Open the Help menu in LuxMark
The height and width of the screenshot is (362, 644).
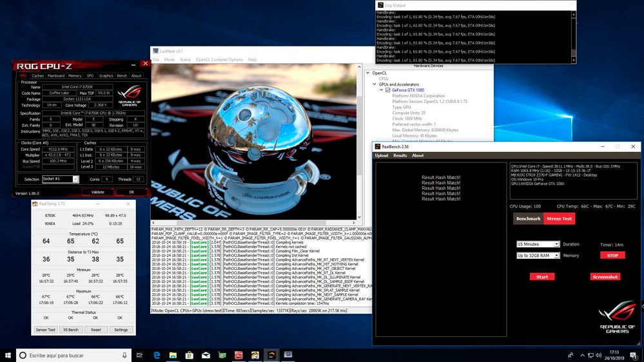pos(252,59)
